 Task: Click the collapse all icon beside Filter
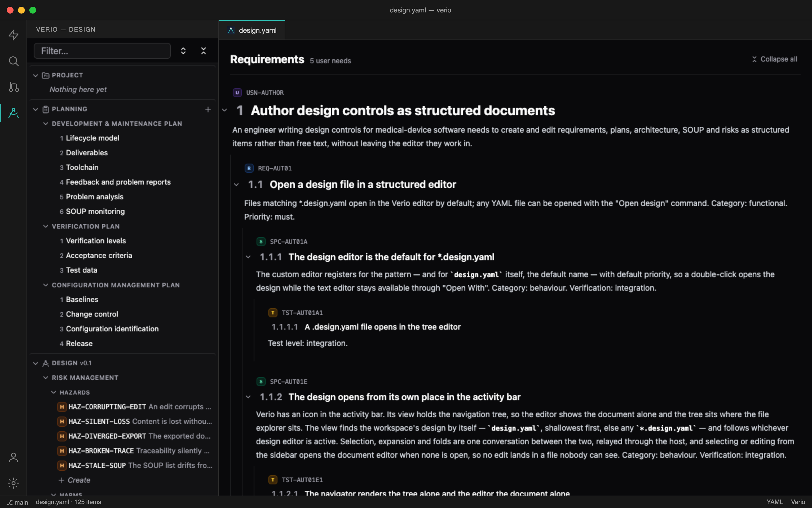203,51
